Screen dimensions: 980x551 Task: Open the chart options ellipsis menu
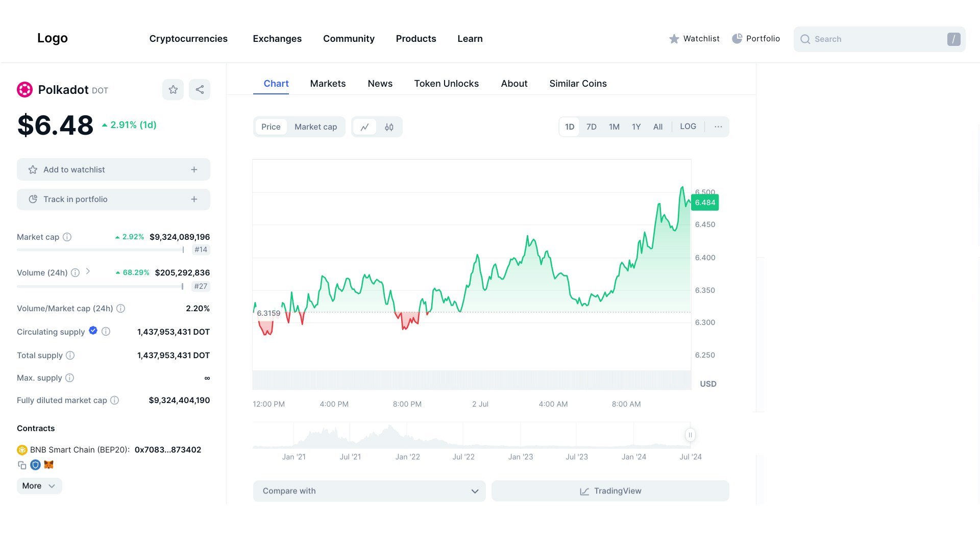(718, 127)
